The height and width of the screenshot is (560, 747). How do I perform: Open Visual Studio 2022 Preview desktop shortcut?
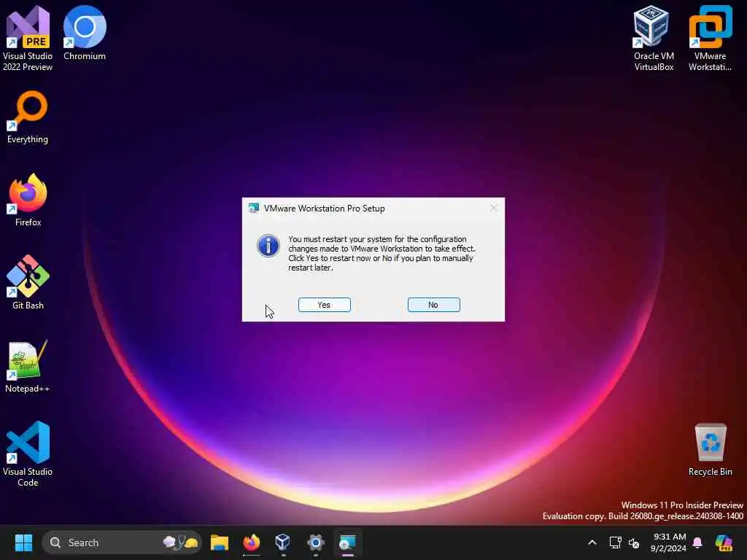pos(28,38)
